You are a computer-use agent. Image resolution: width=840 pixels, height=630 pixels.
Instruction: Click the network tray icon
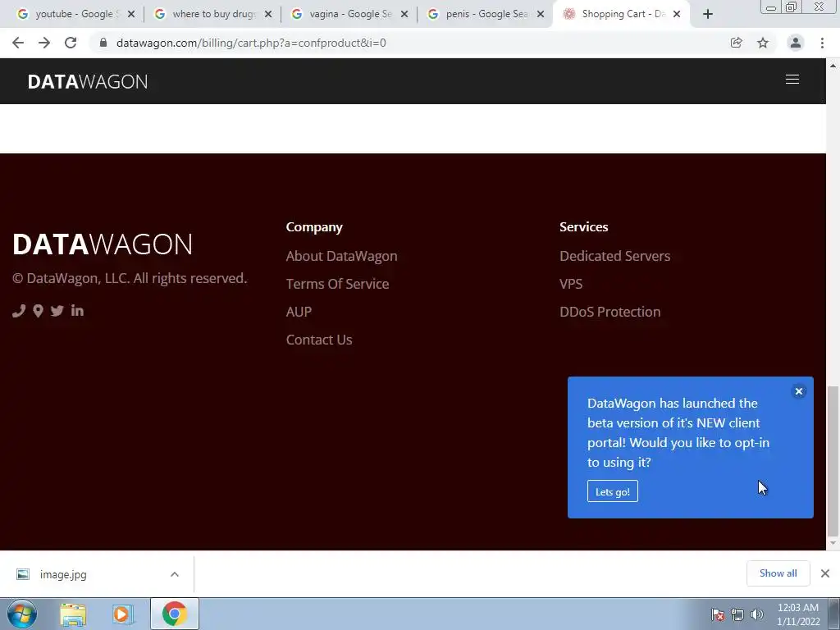[x=737, y=614]
